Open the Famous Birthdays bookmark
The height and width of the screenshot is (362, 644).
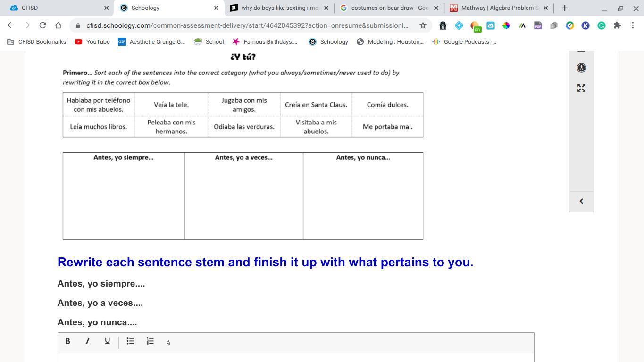[265, 42]
